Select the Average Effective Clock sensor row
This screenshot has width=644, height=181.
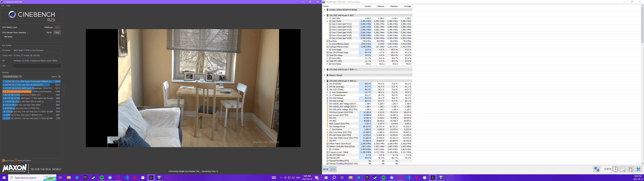click(x=367, y=47)
